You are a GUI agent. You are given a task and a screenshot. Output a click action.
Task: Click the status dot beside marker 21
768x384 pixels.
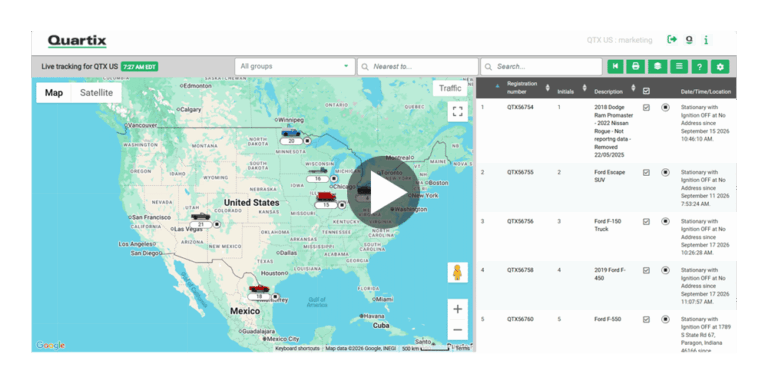click(217, 224)
